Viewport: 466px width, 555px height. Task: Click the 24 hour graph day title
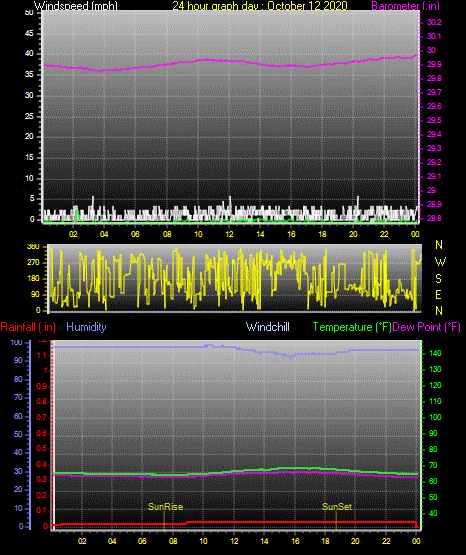click(x=260, y=5)
